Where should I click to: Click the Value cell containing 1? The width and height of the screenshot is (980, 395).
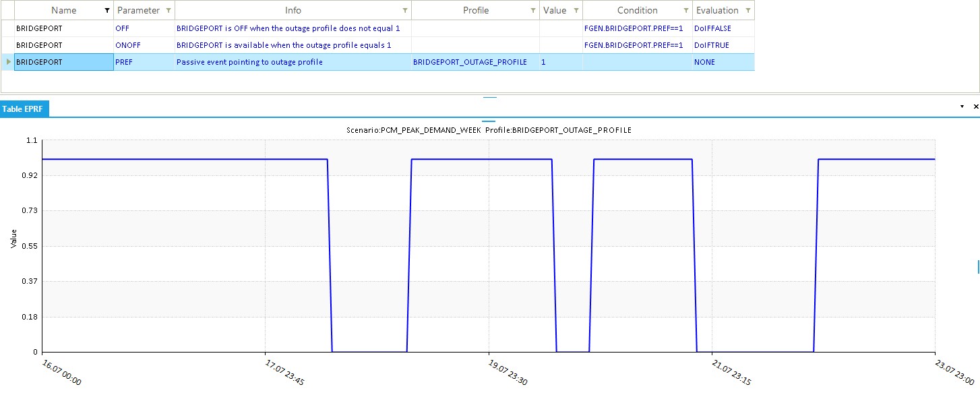click(x=561, y=62)
